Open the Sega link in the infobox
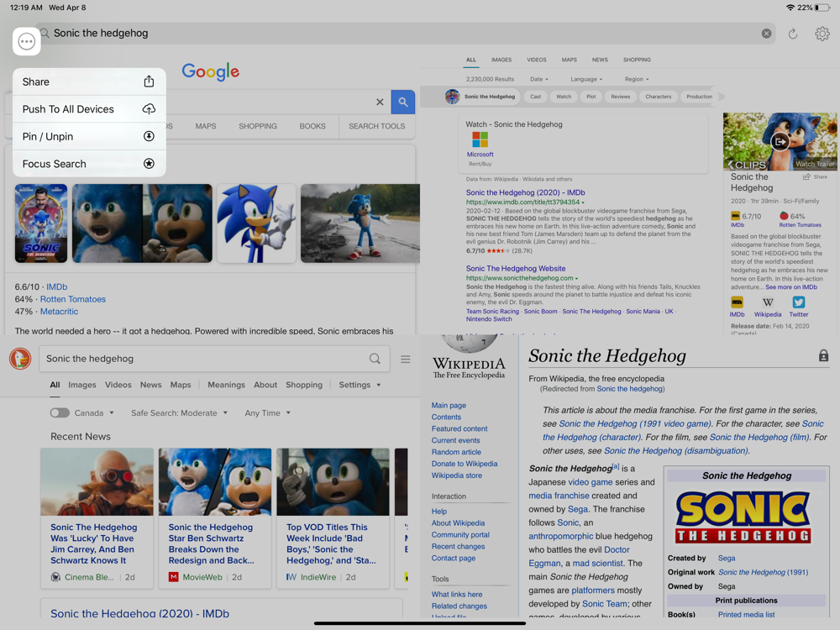 [727, 559]
